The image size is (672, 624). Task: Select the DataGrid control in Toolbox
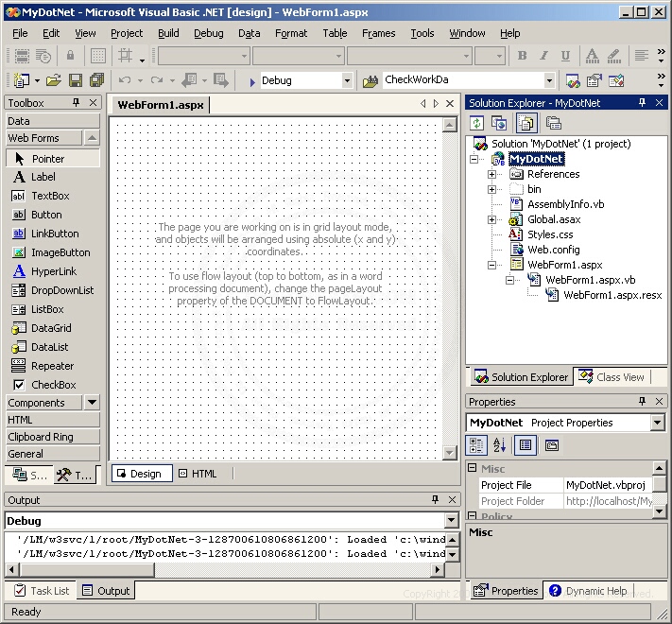pyautogui.click(x=53, y=328)
